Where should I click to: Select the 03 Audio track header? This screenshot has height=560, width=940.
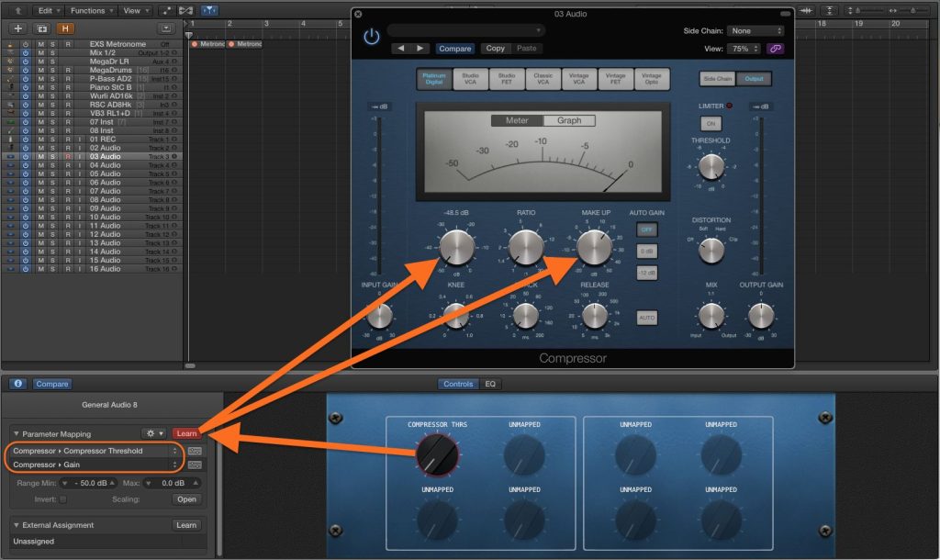tap(92, 156)
